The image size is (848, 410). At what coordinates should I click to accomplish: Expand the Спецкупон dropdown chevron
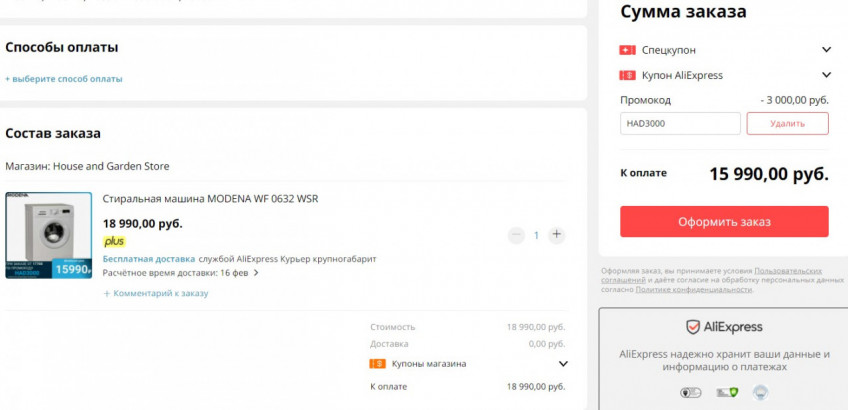pos(826,50)
